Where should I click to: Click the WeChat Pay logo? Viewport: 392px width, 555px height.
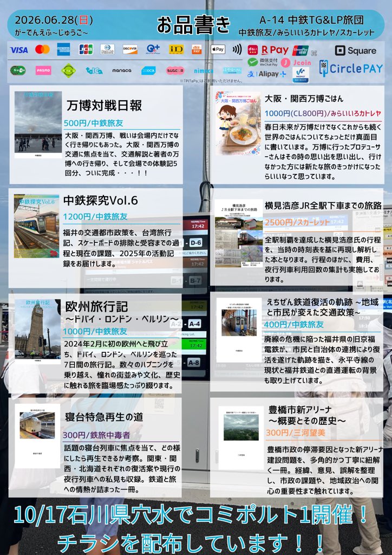pyautogui.click(x=262, y=62)
